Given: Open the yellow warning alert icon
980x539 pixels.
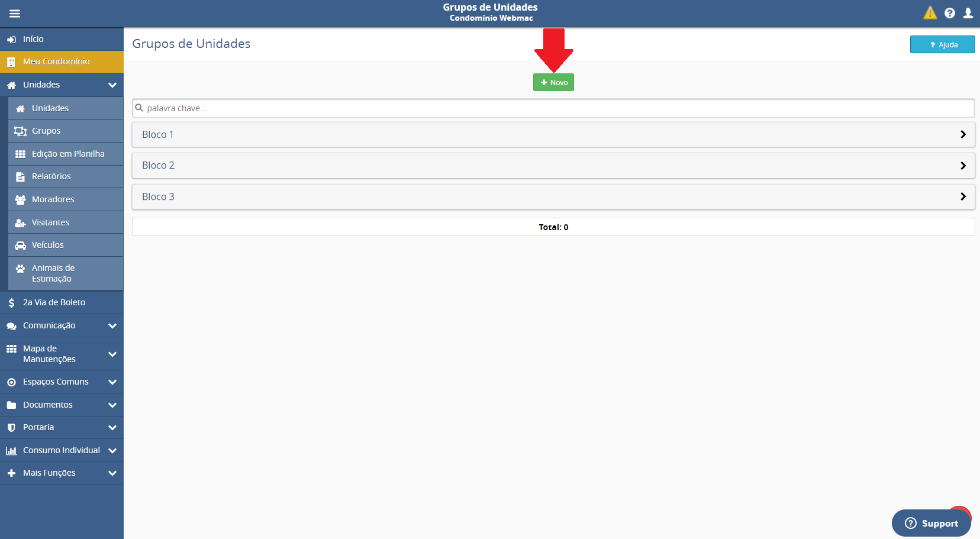Looking at the screenshot, I should pyautogui.click(x=930, y=12).
